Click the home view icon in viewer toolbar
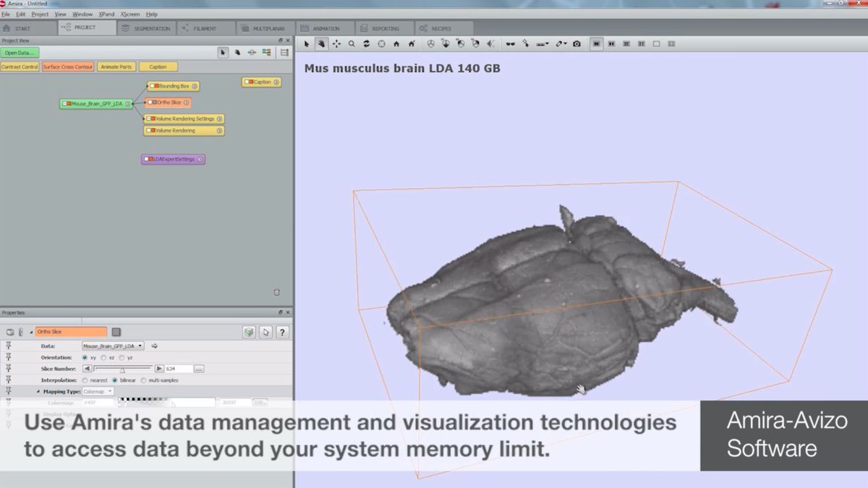 pos(396,44)
